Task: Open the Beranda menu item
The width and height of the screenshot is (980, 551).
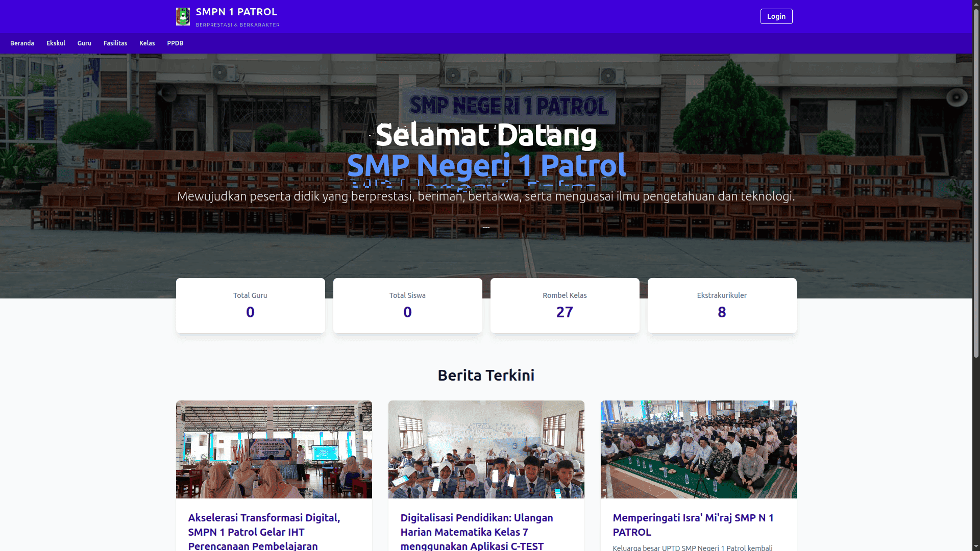Action: pos(22,43)
